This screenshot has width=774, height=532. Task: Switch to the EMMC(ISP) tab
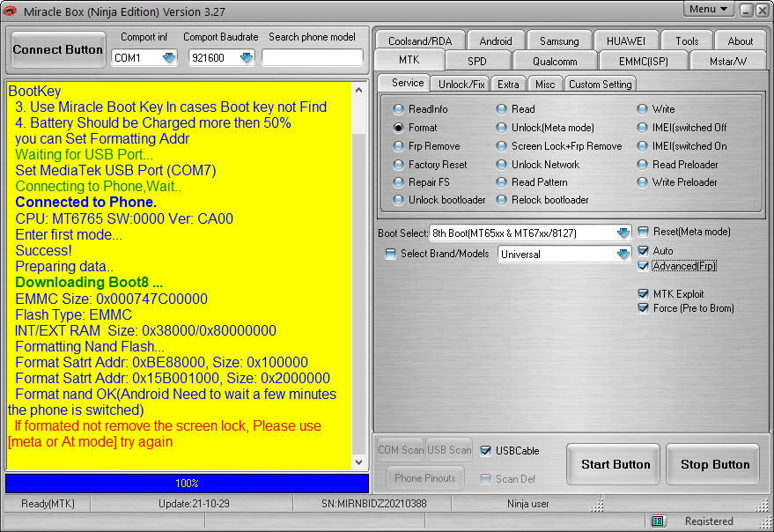tap(643, 62)
